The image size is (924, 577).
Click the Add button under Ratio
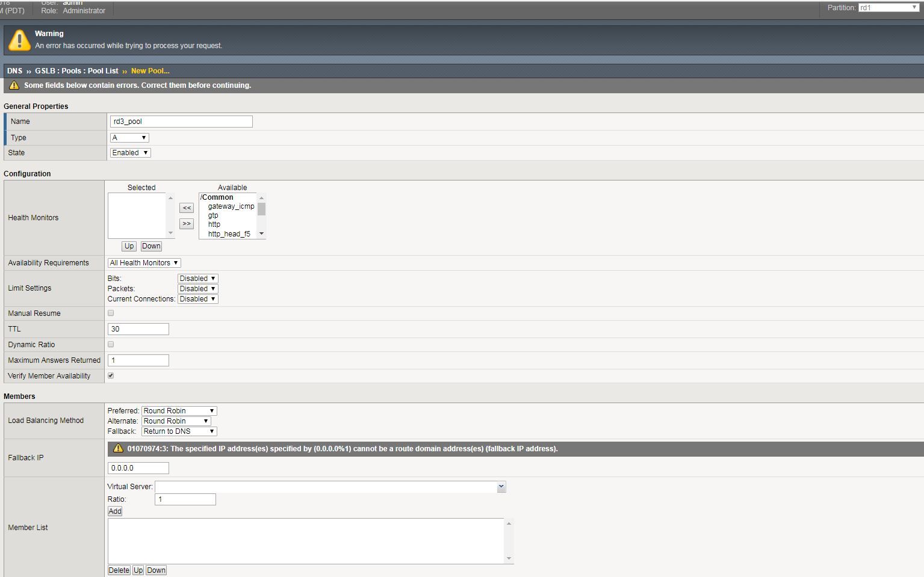pos(114,511)
